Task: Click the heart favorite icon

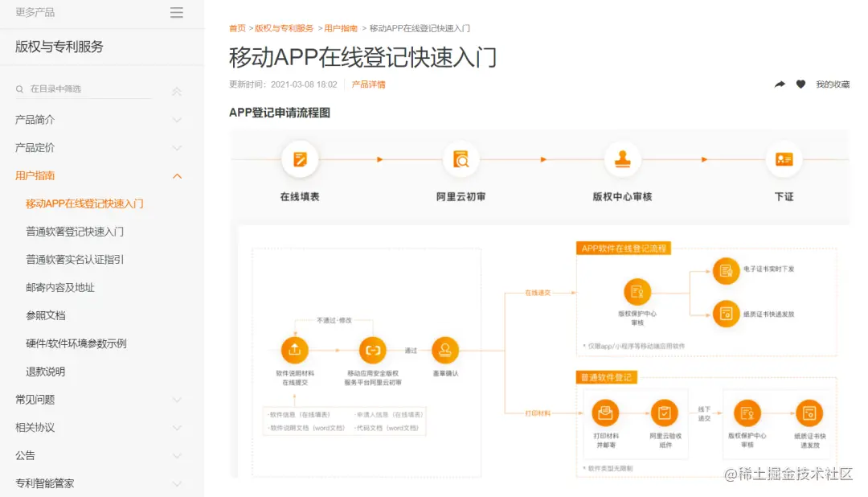Action: coord(800,84)
